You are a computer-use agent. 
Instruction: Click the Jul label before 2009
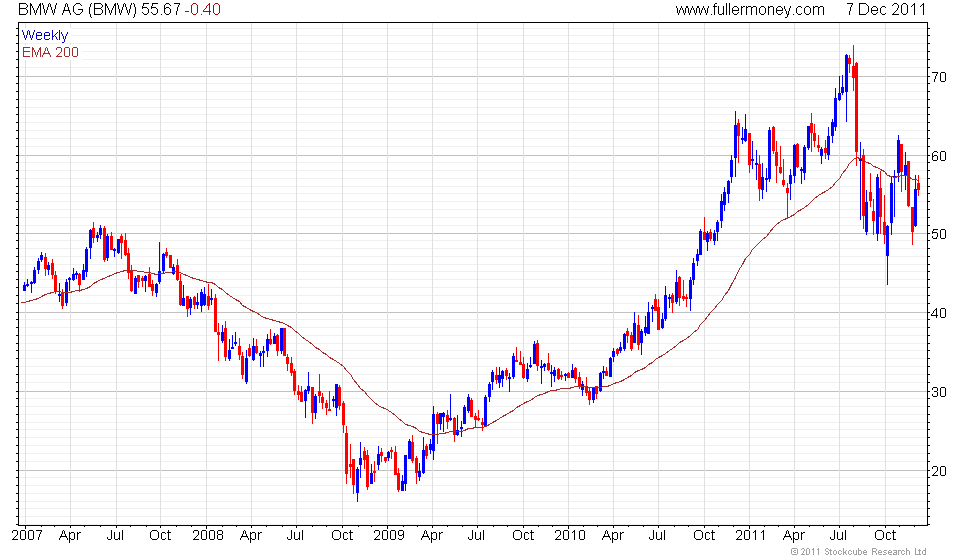click(x=295, y=535)
